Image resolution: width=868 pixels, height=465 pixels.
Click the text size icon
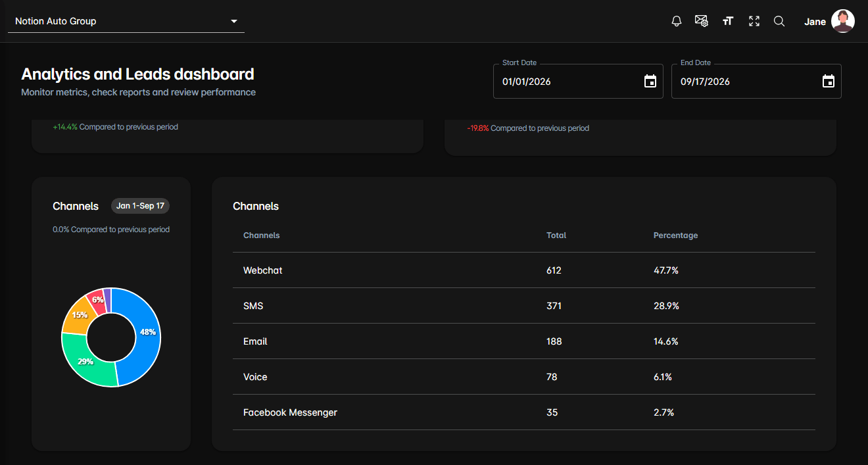click(727, 21)
